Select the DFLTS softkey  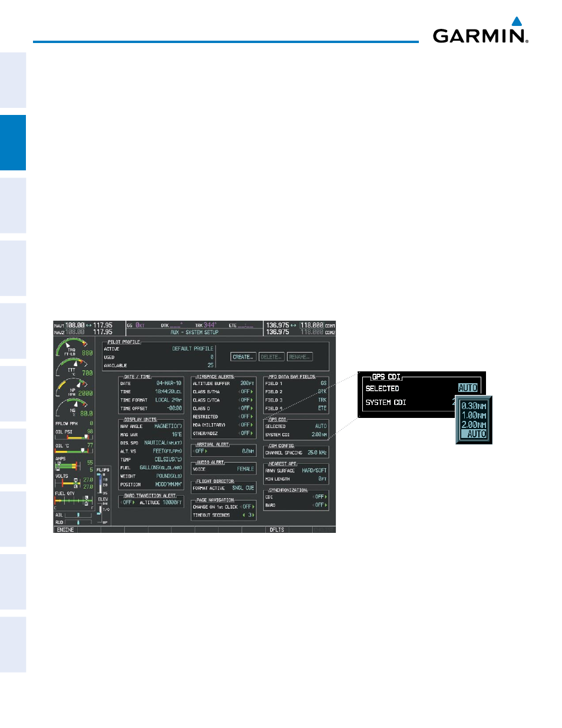coord(277,530)
